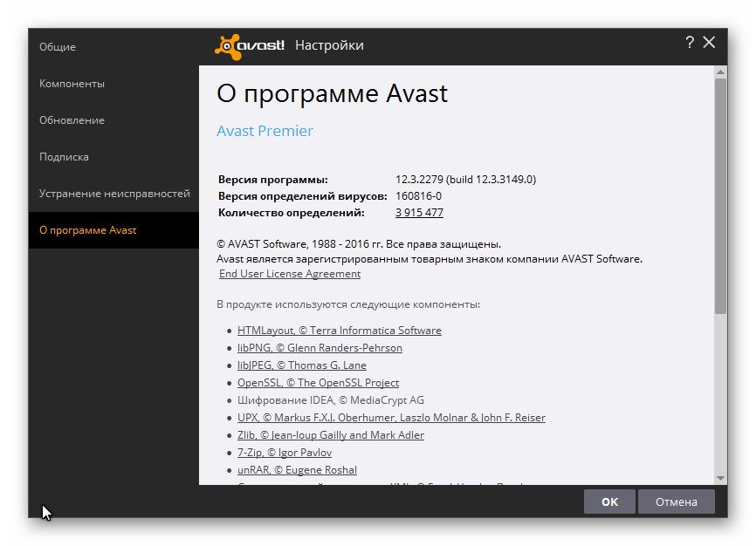Click the Версия программы label
Image resolution: width=756 pixels, height=546 pixels.
point(273,180)
